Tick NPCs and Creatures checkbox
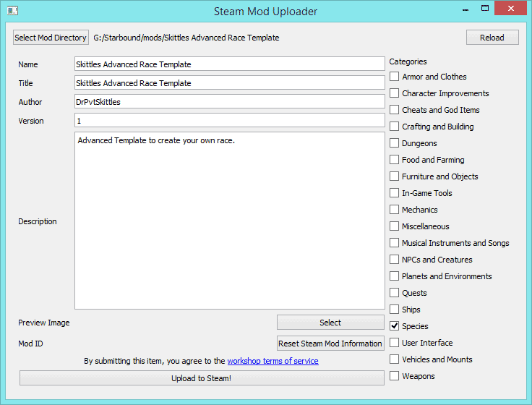This screenshot has width=532, height=405. [394, 260]
